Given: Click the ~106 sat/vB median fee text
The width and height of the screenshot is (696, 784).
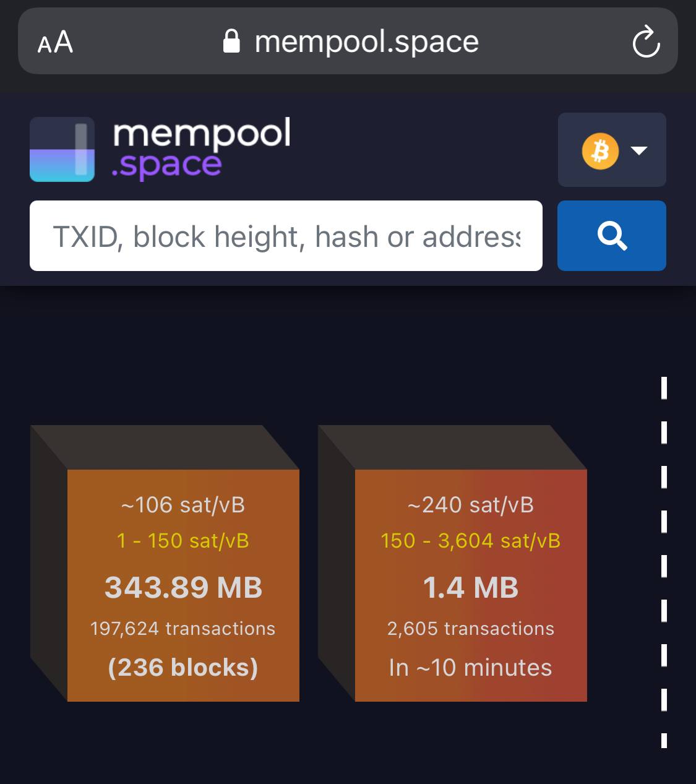Looking at the screenshot, I should coord(183,505).
